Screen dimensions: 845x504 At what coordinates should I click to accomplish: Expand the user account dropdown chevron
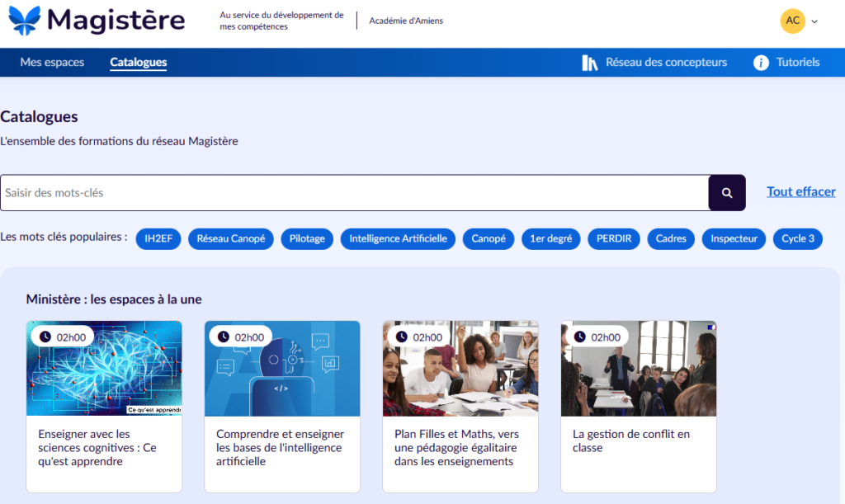click(x=815, y=21)
